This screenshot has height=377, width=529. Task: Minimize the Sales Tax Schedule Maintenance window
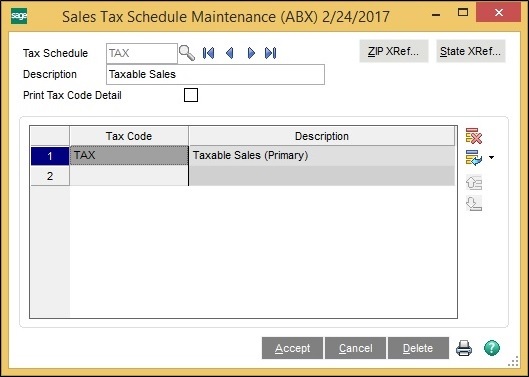click(436, 14)
